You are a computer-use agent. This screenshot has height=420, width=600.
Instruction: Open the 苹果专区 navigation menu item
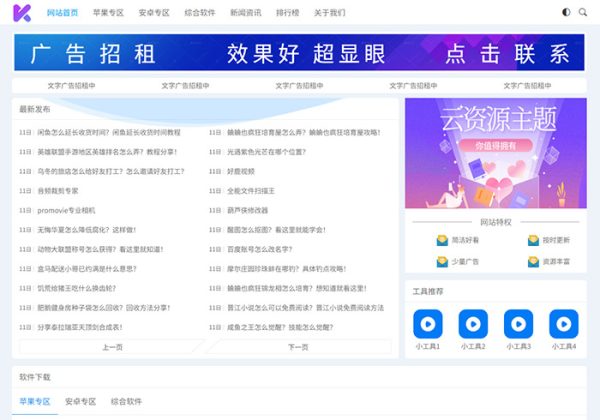point(108,13)
